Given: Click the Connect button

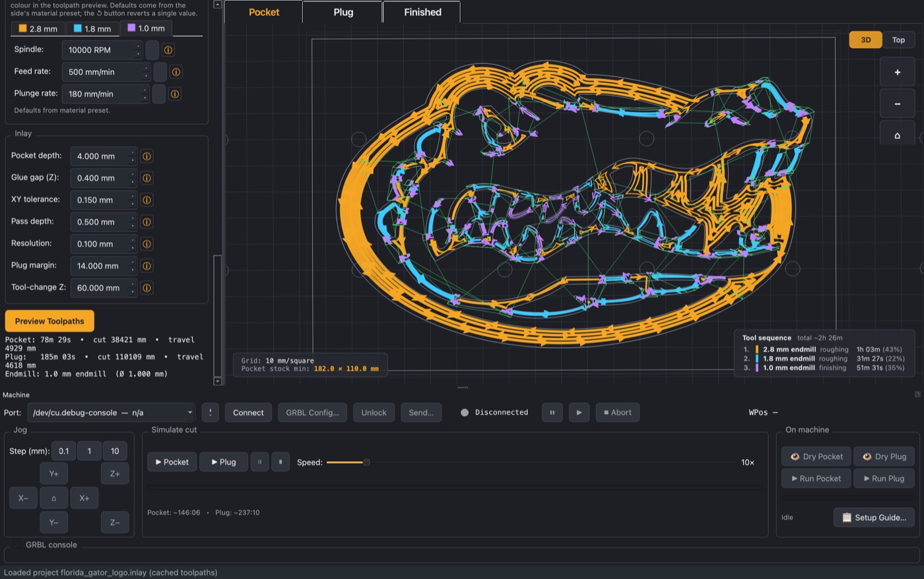Looking at the screenshot, I should click(248, 413).
